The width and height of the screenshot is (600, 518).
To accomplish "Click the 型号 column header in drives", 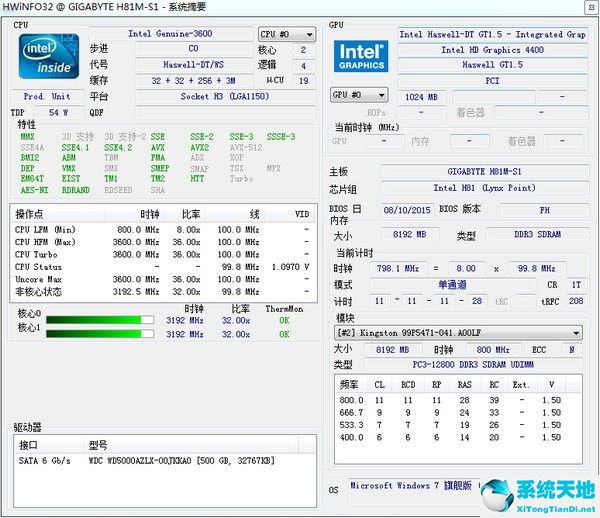I will pyautogui.click(x=191, y=445).
